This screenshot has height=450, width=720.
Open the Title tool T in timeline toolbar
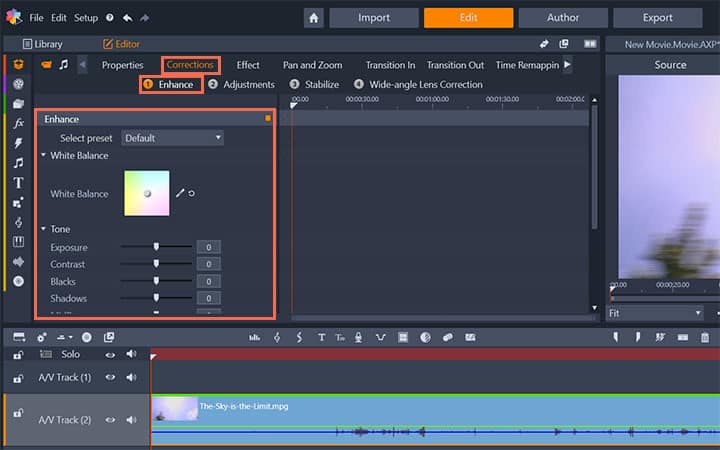point(321,338)
